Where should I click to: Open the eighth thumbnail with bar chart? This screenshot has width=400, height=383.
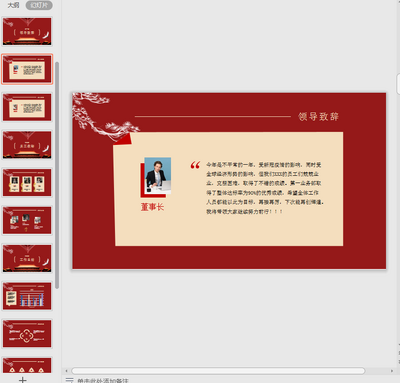click(x=27, y=296)
